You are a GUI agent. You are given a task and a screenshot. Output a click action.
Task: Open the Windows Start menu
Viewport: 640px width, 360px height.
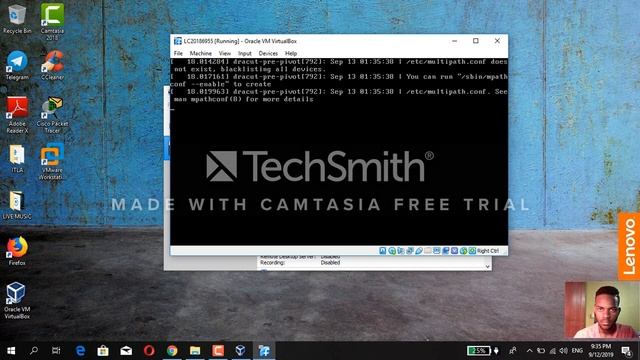[11, 351]
